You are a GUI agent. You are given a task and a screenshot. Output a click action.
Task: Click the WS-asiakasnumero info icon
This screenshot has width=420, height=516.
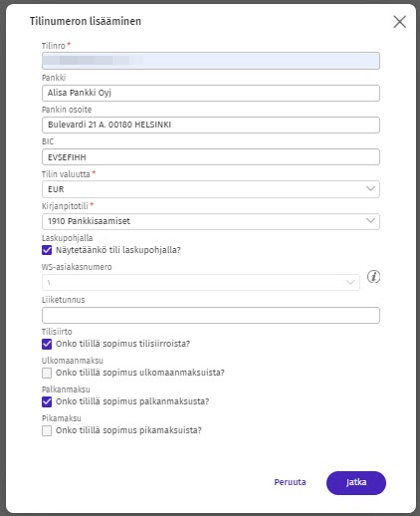point(373,277)
